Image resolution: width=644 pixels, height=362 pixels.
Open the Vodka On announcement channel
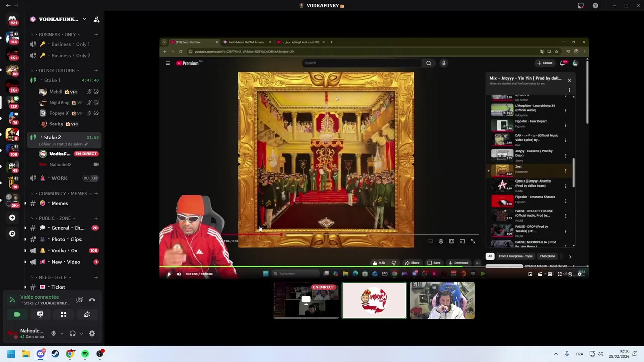[64, 250]
